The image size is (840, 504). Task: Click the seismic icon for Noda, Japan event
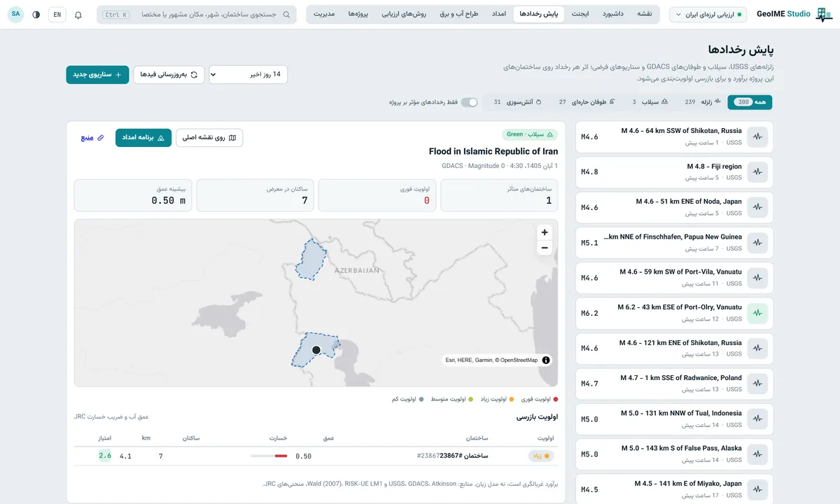[757, 207]
